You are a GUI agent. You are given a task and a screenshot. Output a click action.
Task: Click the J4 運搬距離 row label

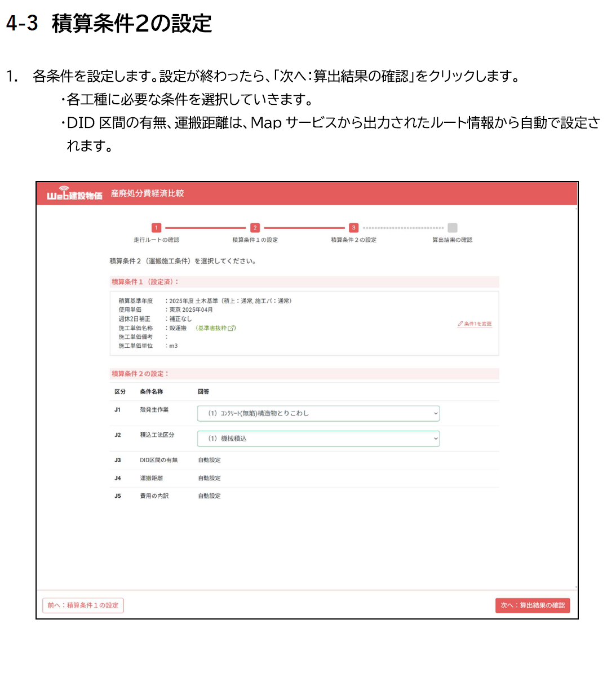(151, 478)
